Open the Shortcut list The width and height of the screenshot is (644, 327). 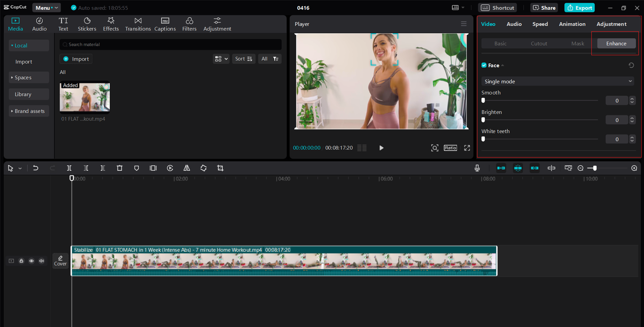point(498,8)
